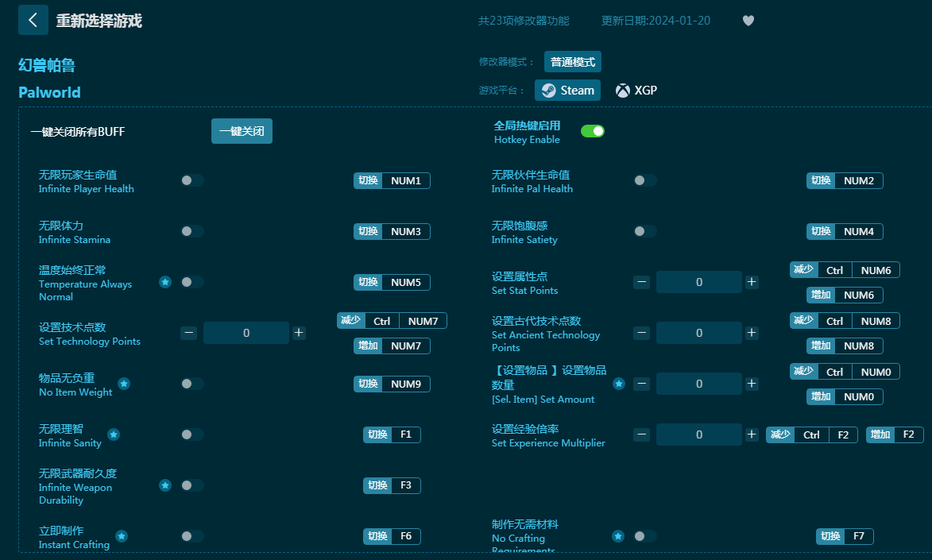The width and height of the screenshot is (932, 560).
Task: Click star icon beside Set Amount
Action: 619,384
